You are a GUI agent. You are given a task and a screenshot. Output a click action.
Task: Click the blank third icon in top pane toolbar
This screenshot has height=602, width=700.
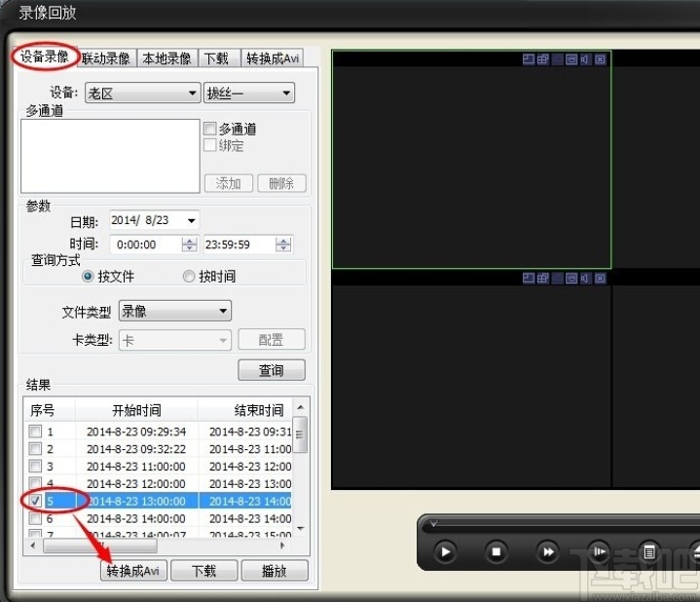coord(557,59)
